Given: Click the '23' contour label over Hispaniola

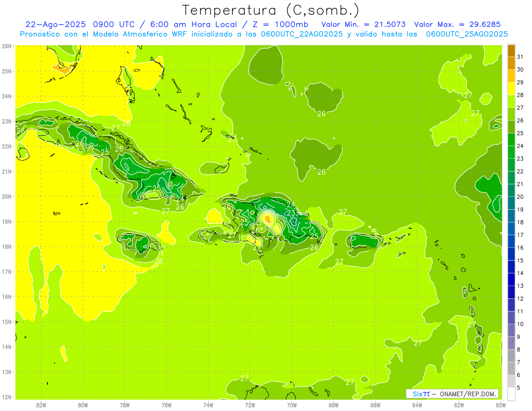Looking at the screenshot, I should point(291,213).
